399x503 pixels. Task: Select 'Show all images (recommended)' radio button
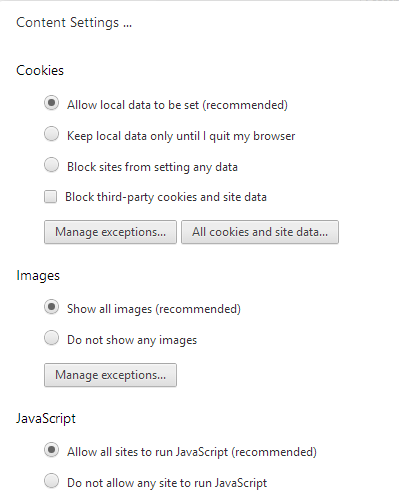52,307
